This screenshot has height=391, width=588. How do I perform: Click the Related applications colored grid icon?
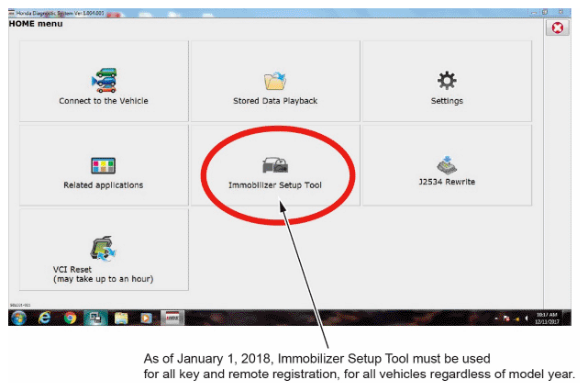pos(103,165)
